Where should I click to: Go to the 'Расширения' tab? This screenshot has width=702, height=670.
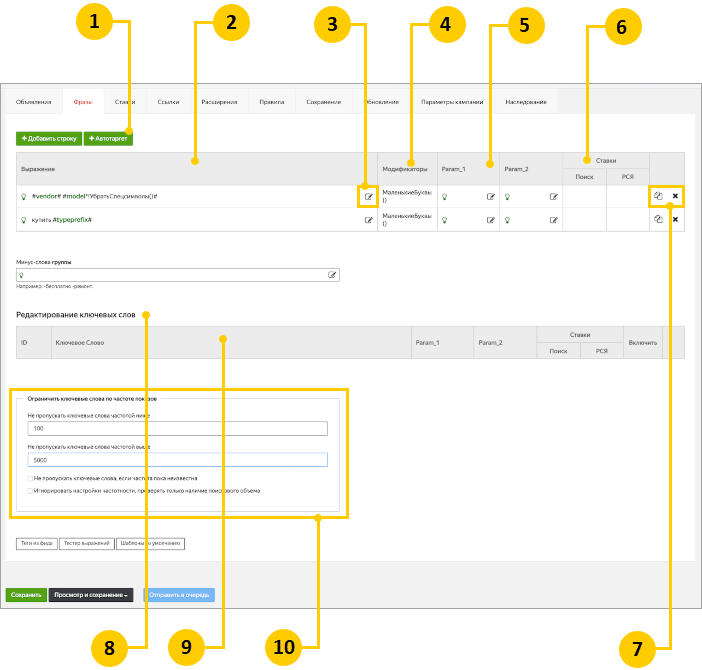pyautogui.click(x=219, y=102)
